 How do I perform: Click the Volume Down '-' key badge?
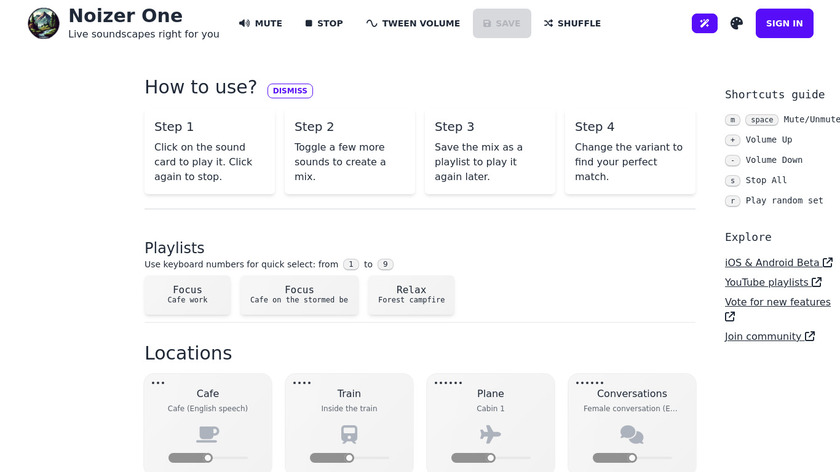(732, 160)
